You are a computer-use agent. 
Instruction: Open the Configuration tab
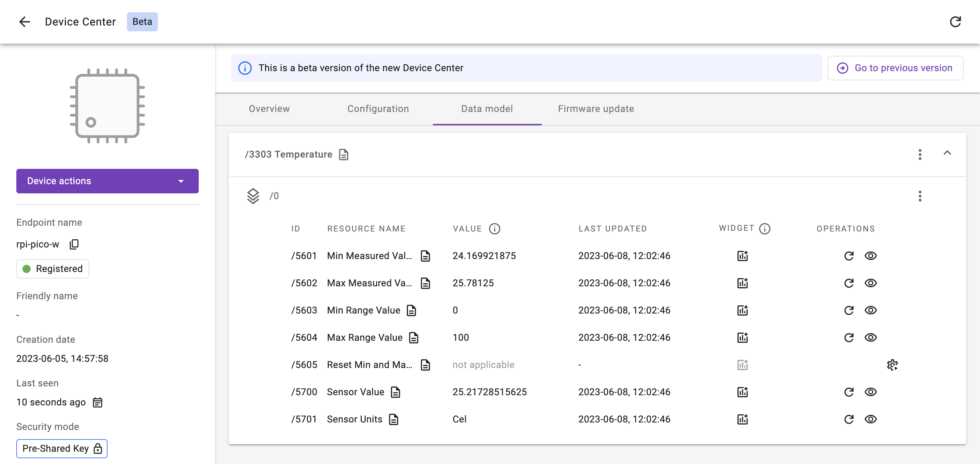(x=378, y=109)
